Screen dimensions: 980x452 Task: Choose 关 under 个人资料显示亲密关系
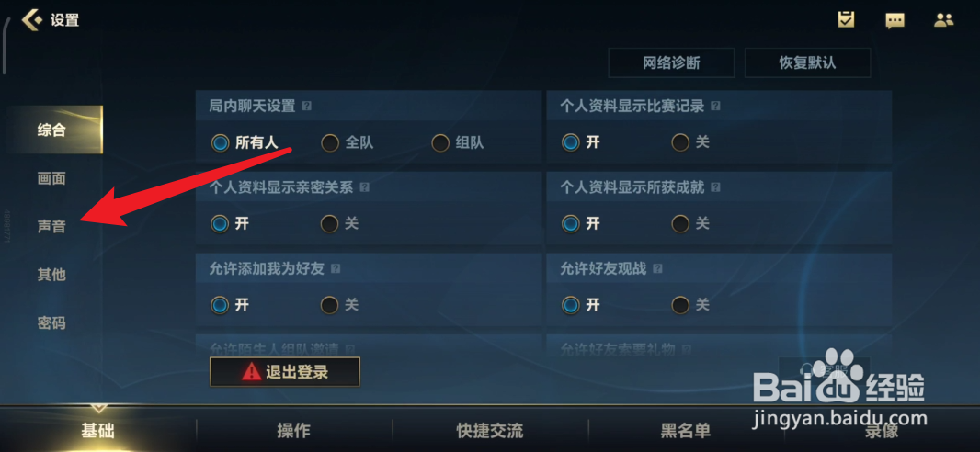pos(340,223)
